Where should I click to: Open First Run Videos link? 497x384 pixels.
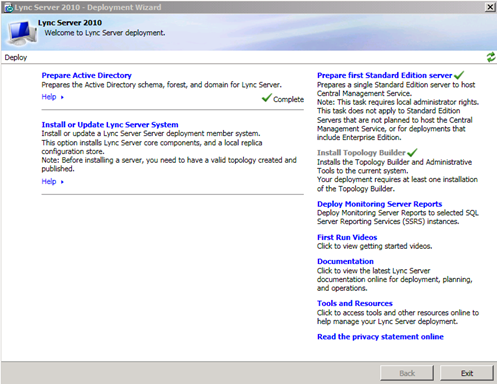[347, 237]
